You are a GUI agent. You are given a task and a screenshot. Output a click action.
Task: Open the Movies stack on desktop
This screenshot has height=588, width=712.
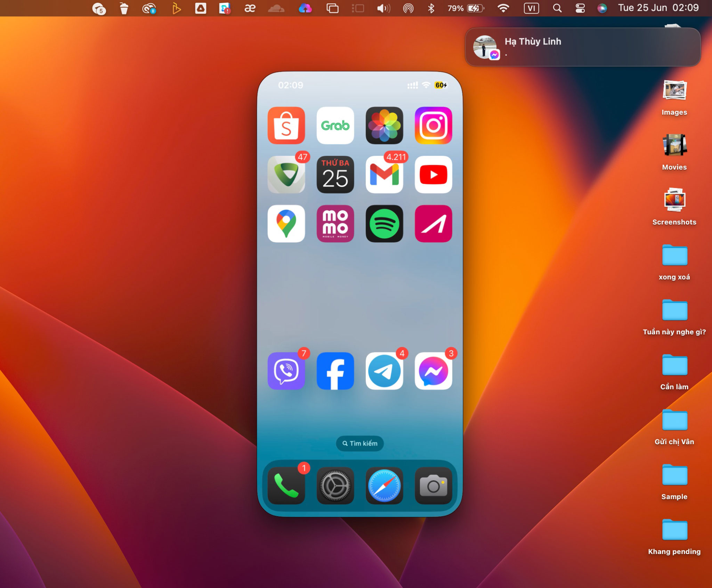coord(674,152)
